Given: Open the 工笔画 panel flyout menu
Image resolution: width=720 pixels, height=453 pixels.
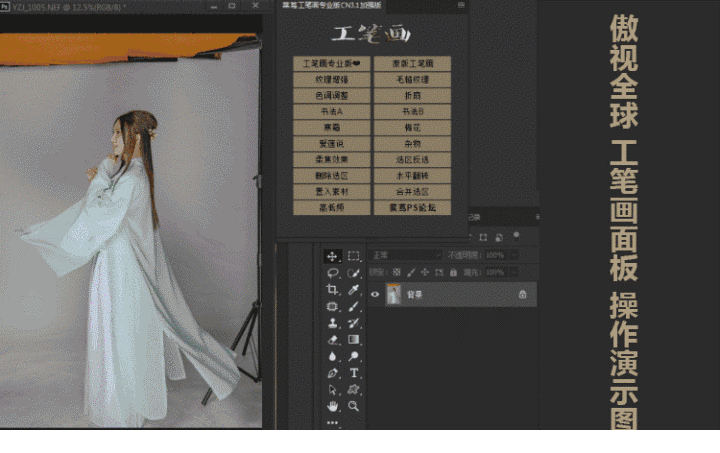Looking at the screenshot, I should tap(461, 5).
